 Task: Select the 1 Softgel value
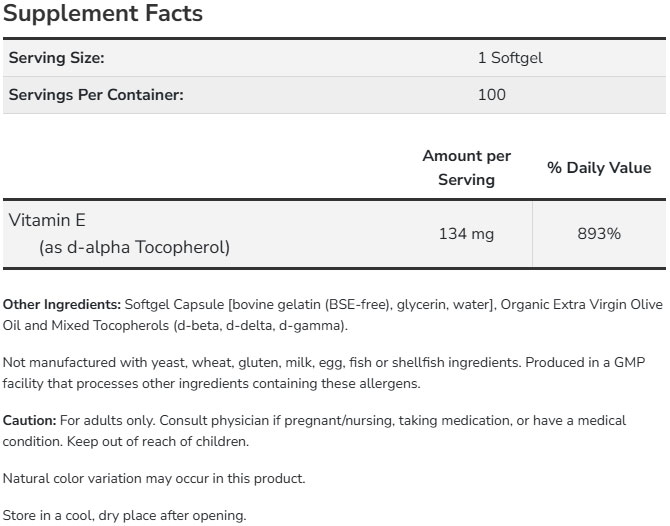pyautogui.click(x=510, y=58)
